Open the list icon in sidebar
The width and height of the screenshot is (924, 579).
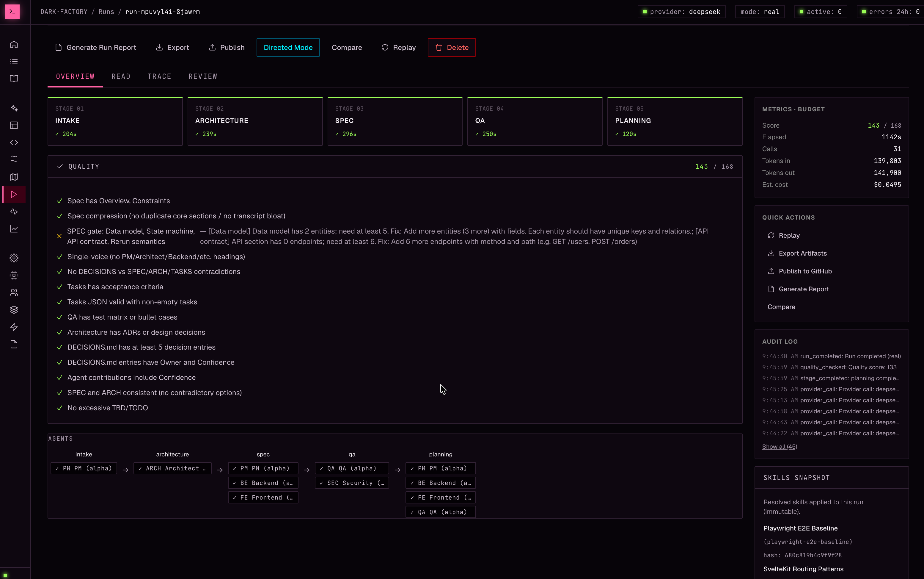click(x=14, y=62)
